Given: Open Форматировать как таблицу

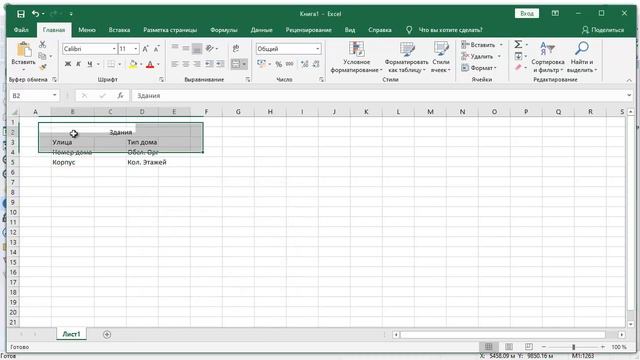Looking at the screenshot, I should tap(406, 57).
